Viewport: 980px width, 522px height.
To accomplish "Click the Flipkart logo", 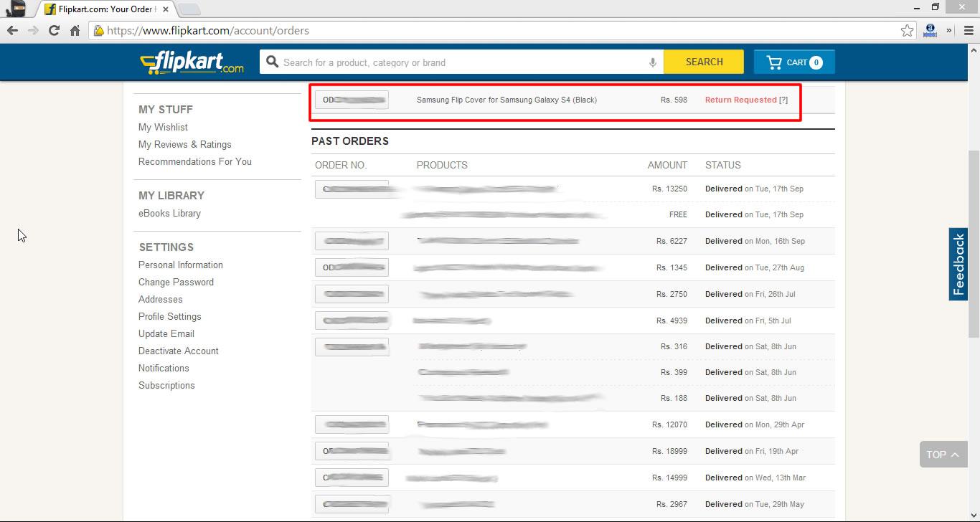I will coord(192,62).
